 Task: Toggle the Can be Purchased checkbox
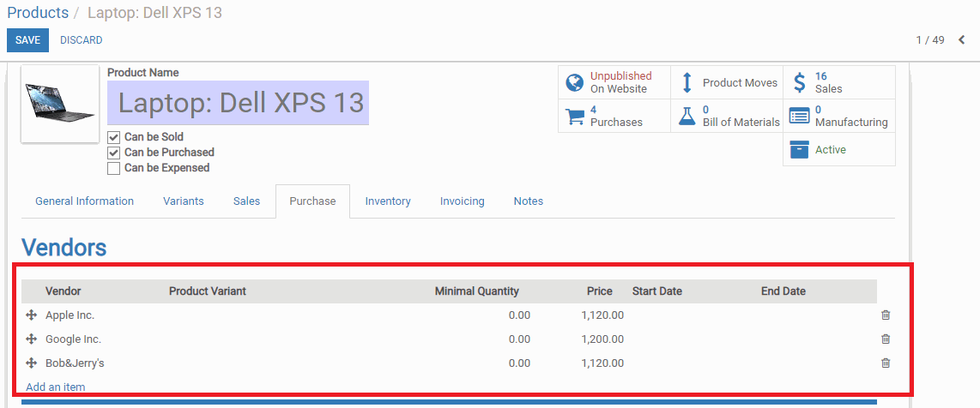tap(113, 153)
